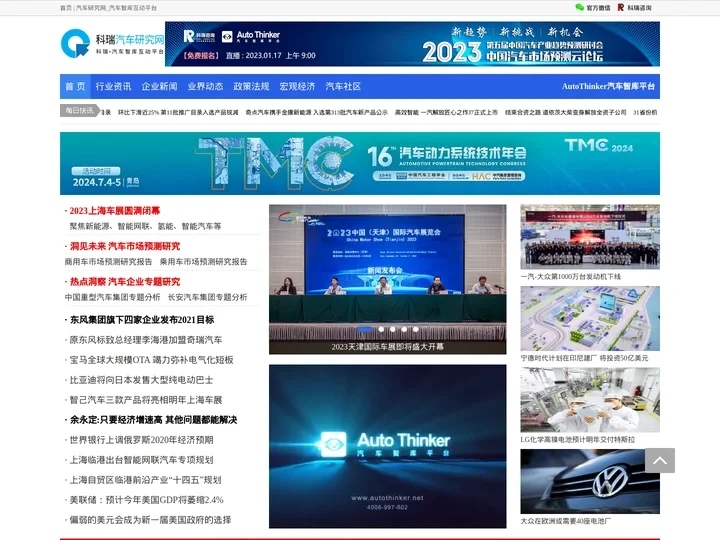Open the 2023中国汽车市场预测云论坛 banner
The height and width of the screenshot is (540, 720).
[x=412, y=44]
